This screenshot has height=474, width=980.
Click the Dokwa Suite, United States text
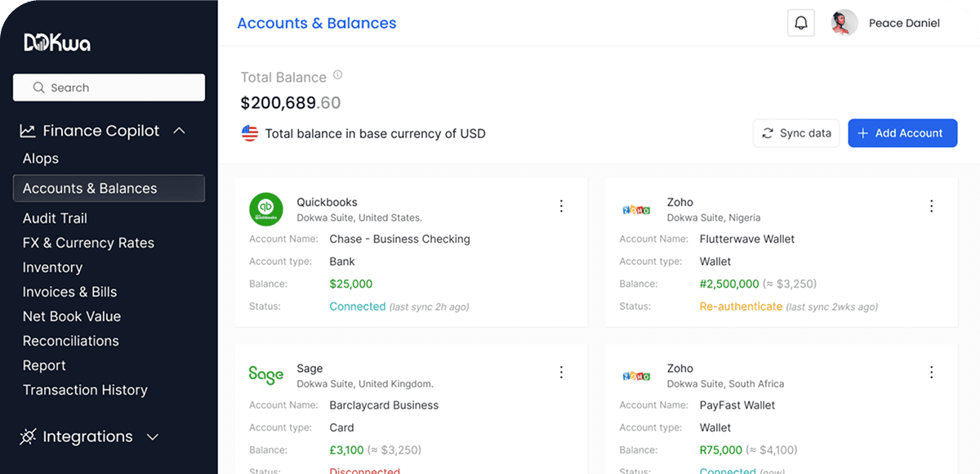click(359, 218)
